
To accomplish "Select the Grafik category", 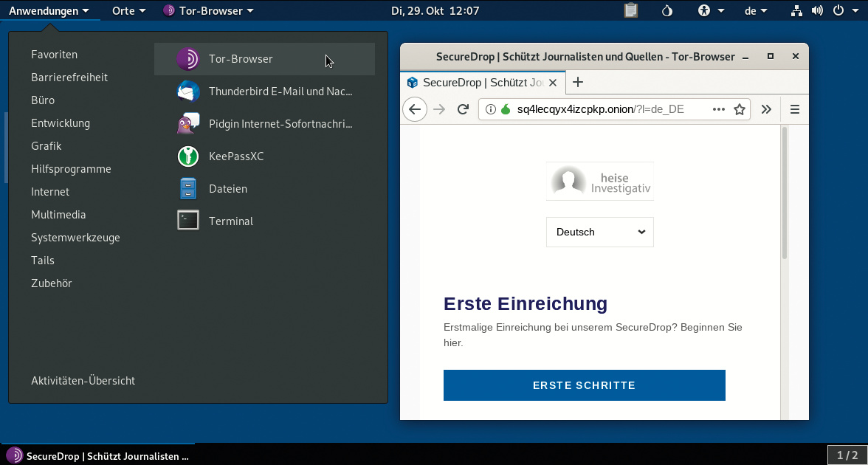I will (x=46, y=146).
